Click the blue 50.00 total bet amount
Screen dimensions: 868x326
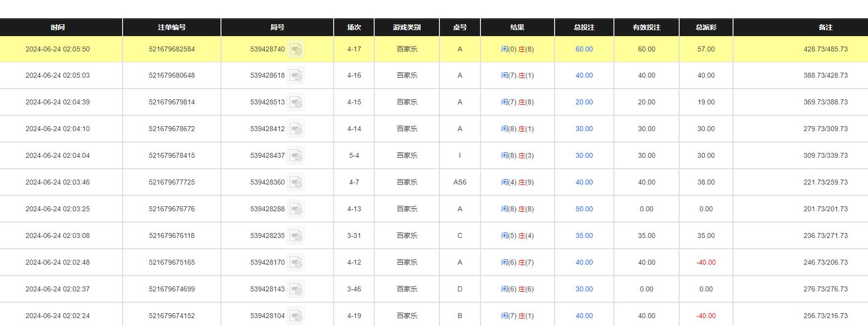[584, 209]
